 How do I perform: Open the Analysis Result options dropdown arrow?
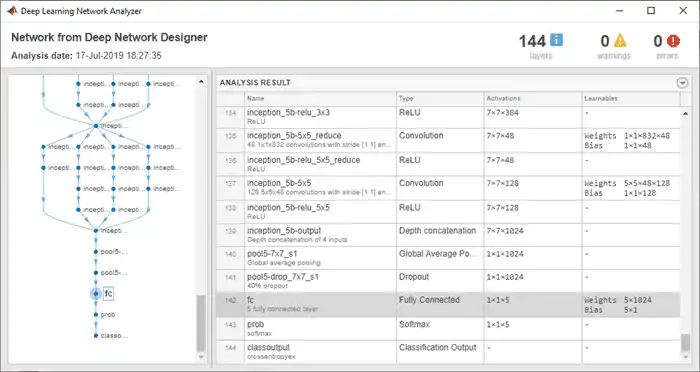pos(682,83)
